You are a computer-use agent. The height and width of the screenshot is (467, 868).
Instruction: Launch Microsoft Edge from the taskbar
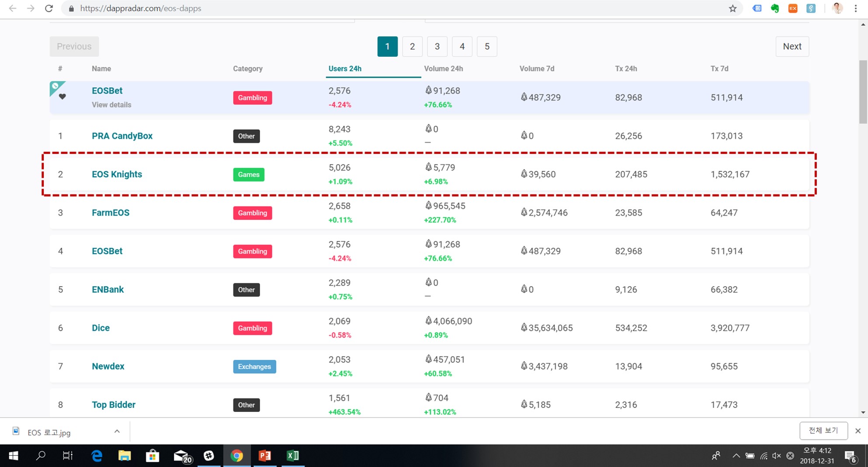click(x=97, y=456)
